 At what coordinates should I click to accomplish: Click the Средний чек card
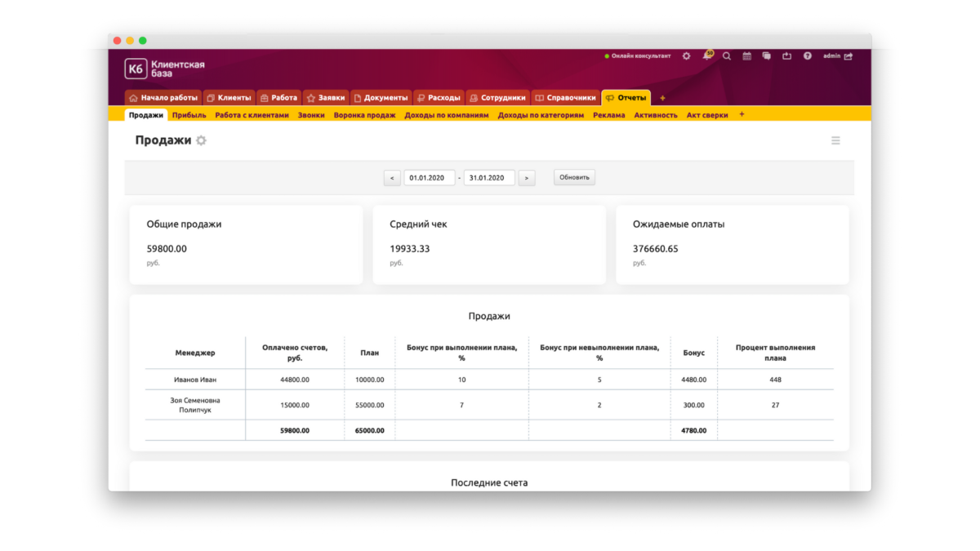point(489,245)
